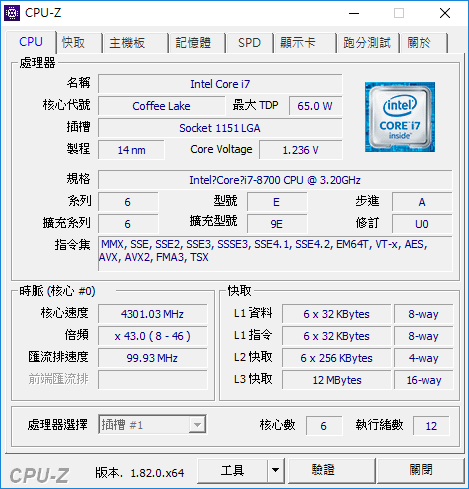This screenshot has height=489, width=469.
Task: Click the L3 '16-way' associativity value
Action: pyautogui.click(x=423, y=380)
